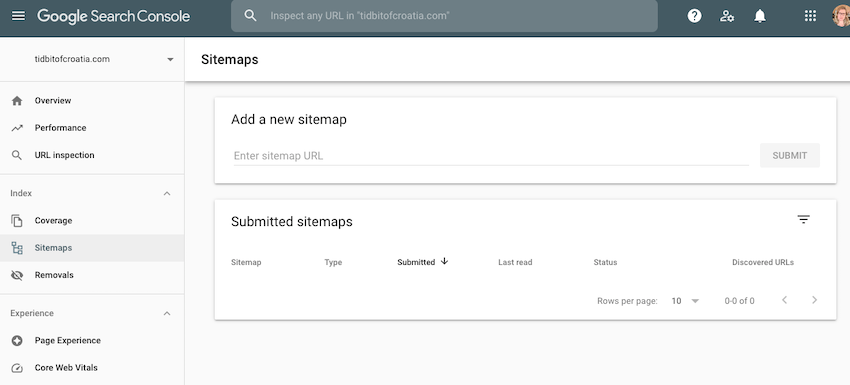The height and width of the screenshot is (385, 850).
Task: Sort by the Status column header
Action: coord(605,262)
